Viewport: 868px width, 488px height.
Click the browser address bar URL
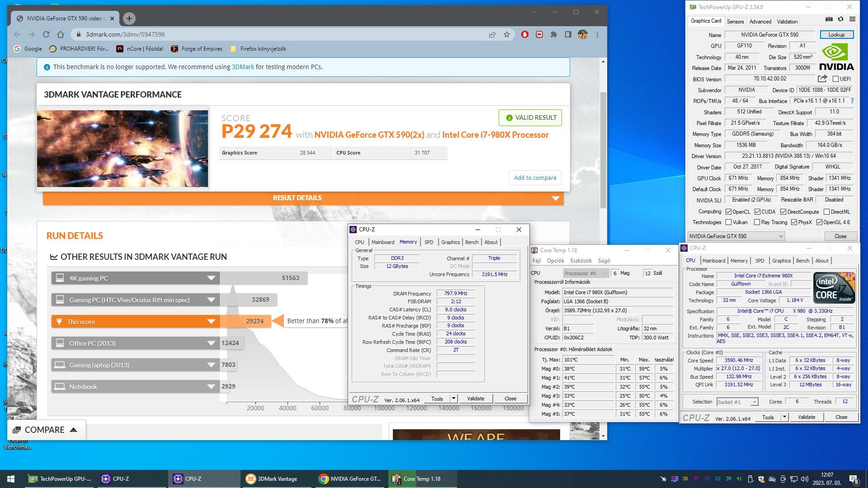click(125, 34)
